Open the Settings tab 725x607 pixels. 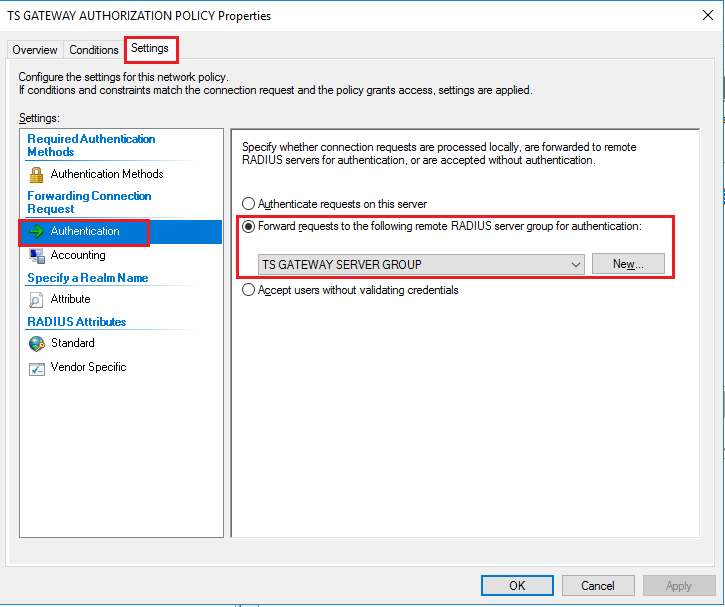click(x=150, y=48)
